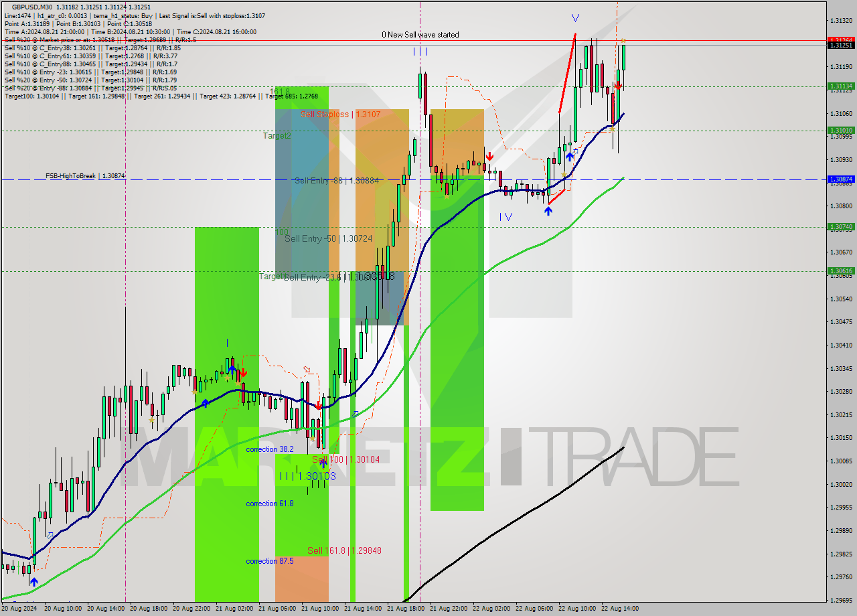This screenshot has width=857, height=616.
Task: Click the 'Time A:2024.08.21 21:00:00' info line
Action: (131, 31)
